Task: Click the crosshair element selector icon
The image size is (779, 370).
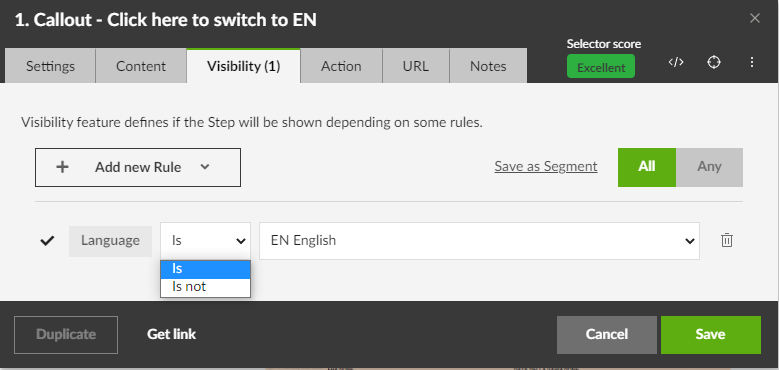Action: coord(714,62)
